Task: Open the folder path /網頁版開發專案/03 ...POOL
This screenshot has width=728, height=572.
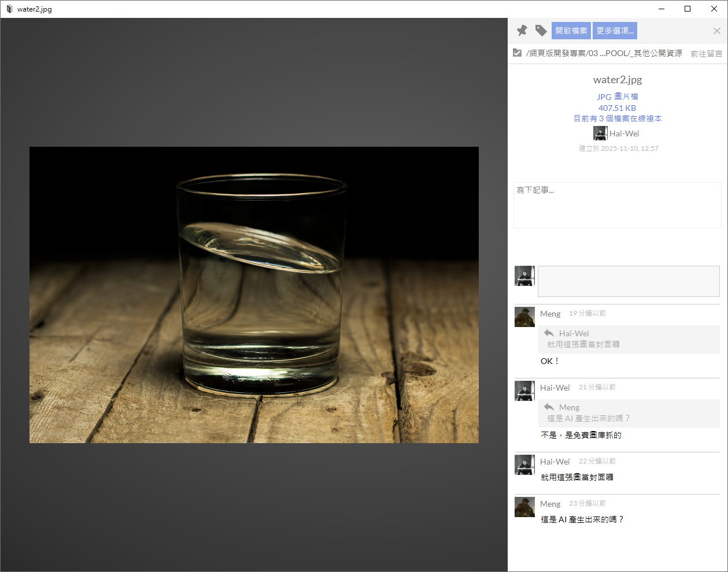Action: tap(604, 53)
